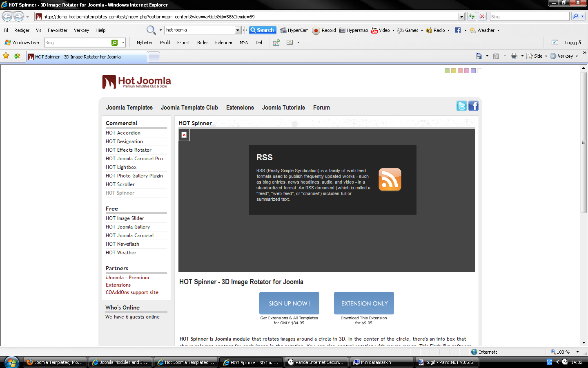
Task: Click the Facebook icon on the page
Action: click(x=473, y=106)
